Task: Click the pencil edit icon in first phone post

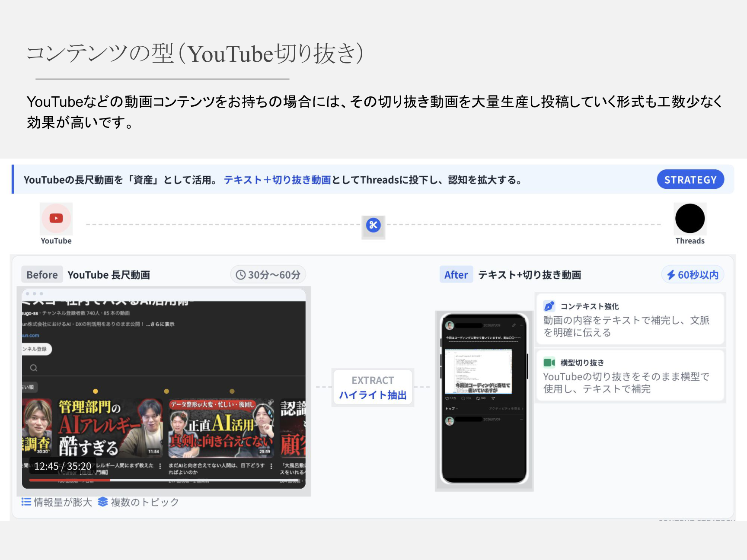Action: coord(514,325)
